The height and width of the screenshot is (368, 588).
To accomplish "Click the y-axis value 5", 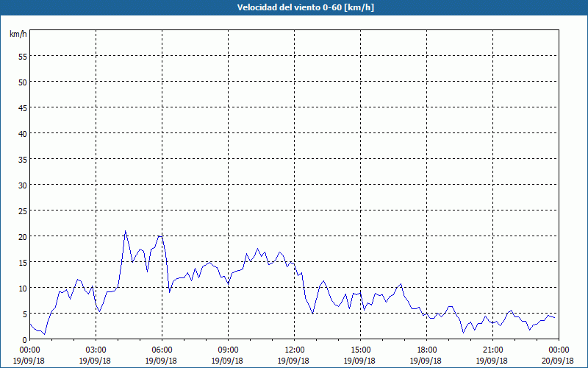I will coord(25,314).
